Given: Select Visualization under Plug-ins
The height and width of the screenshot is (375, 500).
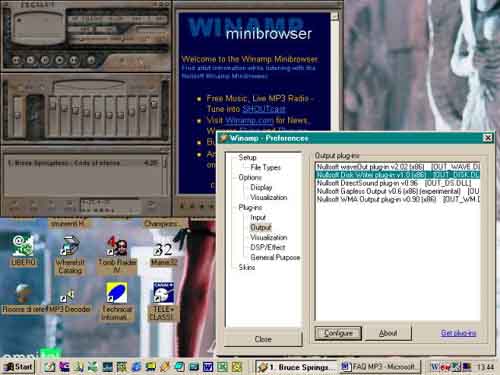Looking at the screenshot, I should point(269,237).
